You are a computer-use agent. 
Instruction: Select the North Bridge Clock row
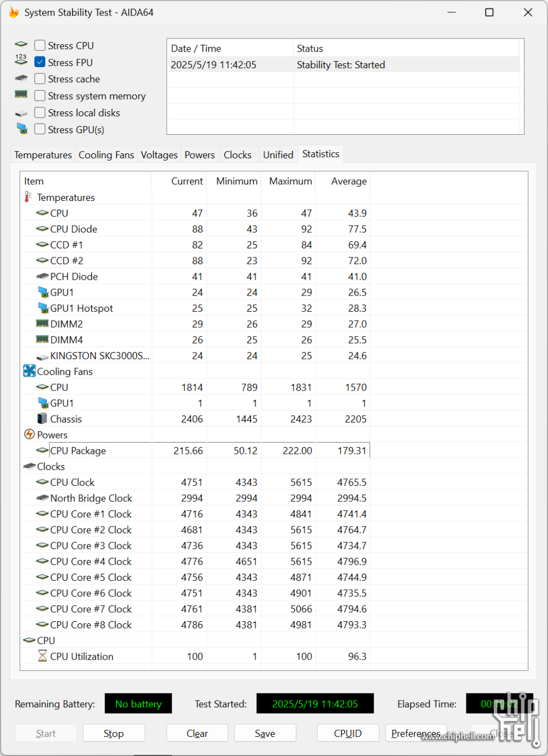(x=196, y=498)
